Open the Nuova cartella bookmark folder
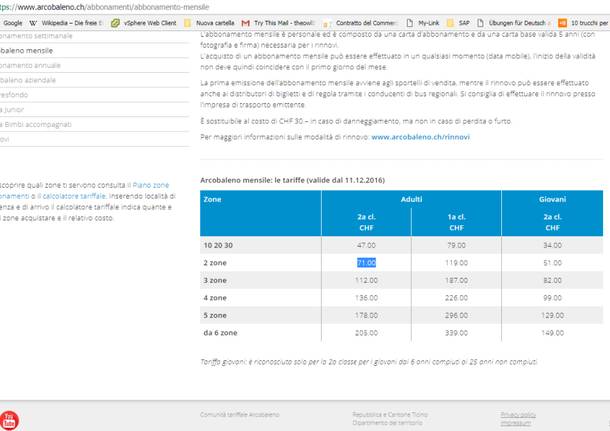 pos(215,23)
